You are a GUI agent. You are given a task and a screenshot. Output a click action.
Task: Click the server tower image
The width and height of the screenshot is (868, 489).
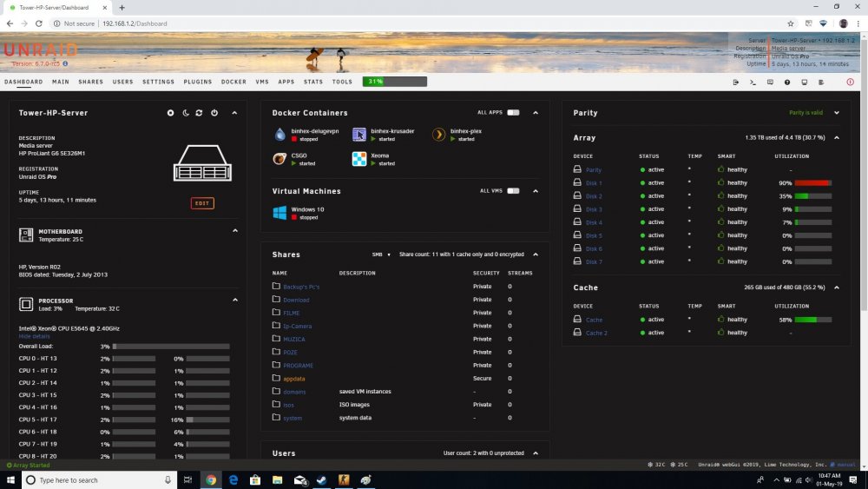pos(202,162)
